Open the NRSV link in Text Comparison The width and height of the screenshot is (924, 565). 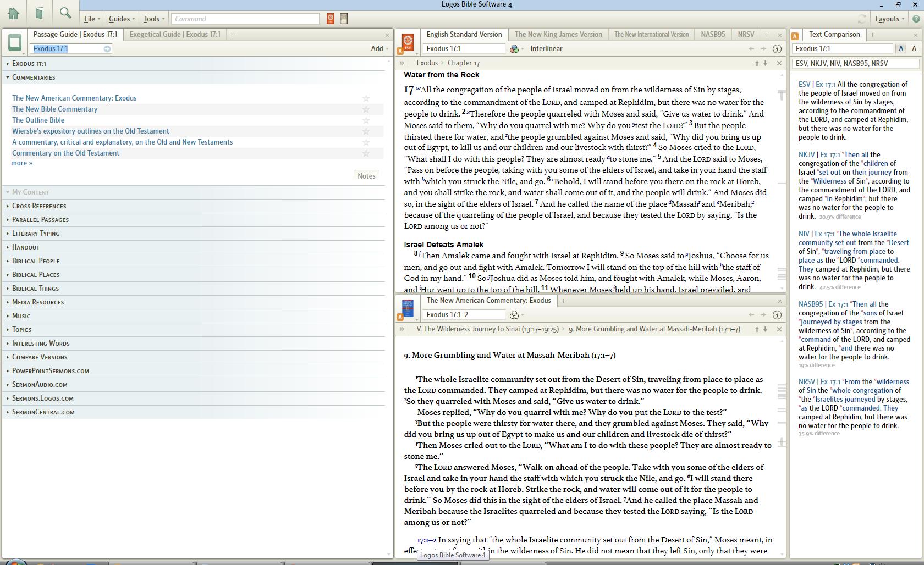(x=807, y=382)
